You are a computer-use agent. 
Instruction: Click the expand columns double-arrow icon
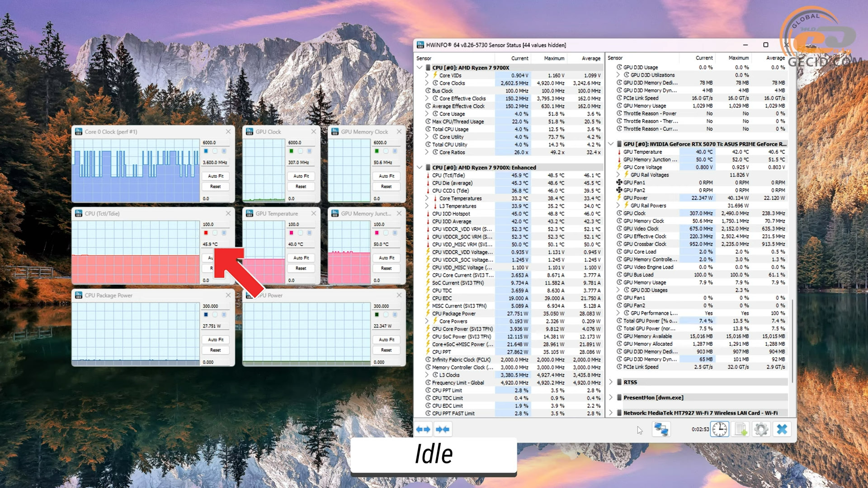423,429
